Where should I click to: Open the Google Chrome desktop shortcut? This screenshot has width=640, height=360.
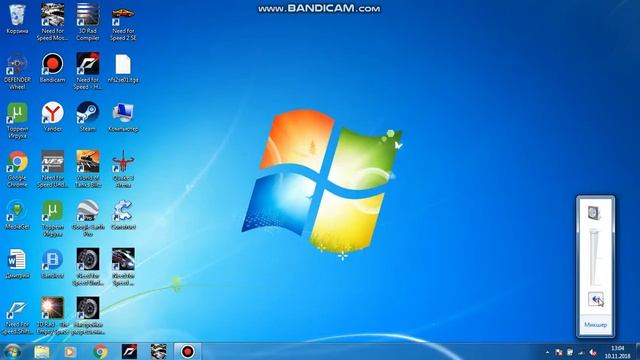pyautogui.click(x=17, y=169)
